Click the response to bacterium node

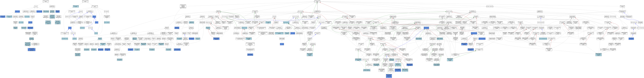click(184, 33)
